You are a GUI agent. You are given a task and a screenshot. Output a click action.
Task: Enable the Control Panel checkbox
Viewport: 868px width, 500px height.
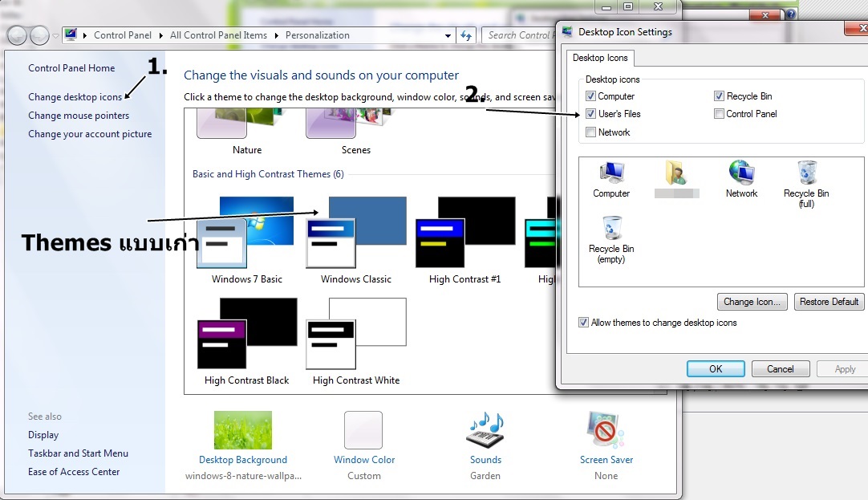click(x=719, y=114)
